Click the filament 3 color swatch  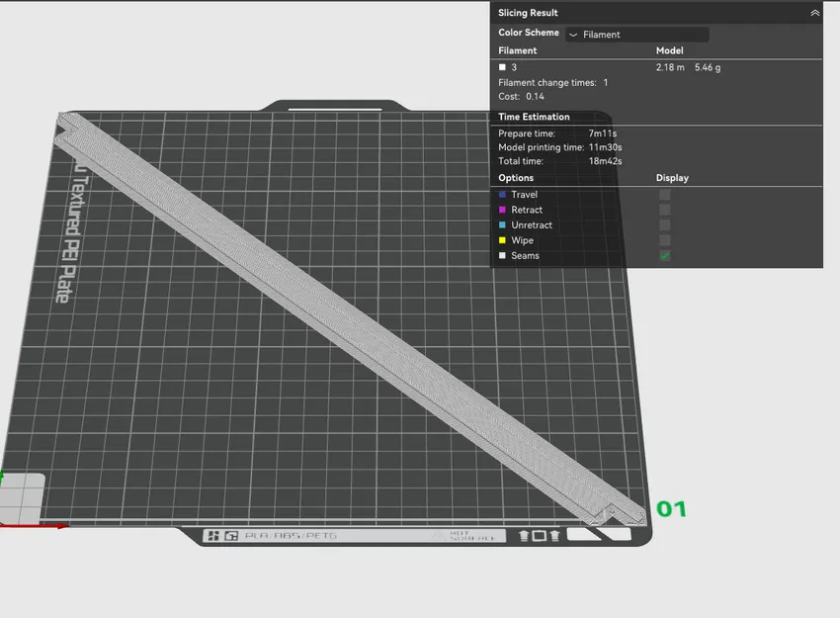(502, 67)
